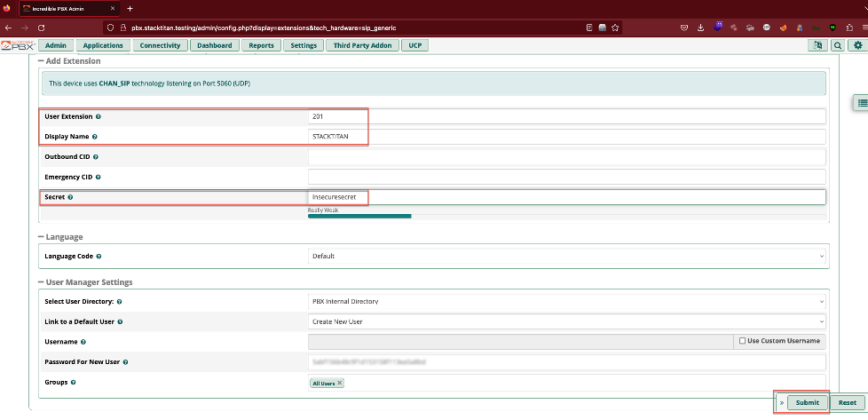Show help for Language Code
868x420 pixels.
(x=99, y=257)
